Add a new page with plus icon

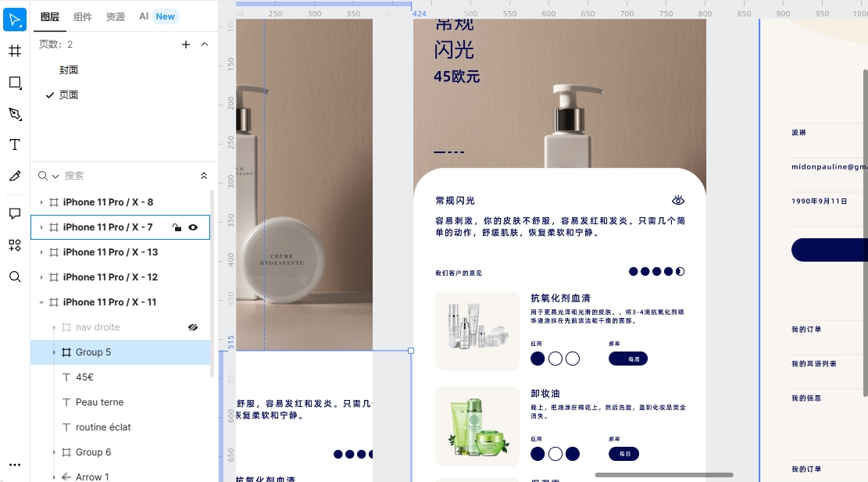point(186,45)
